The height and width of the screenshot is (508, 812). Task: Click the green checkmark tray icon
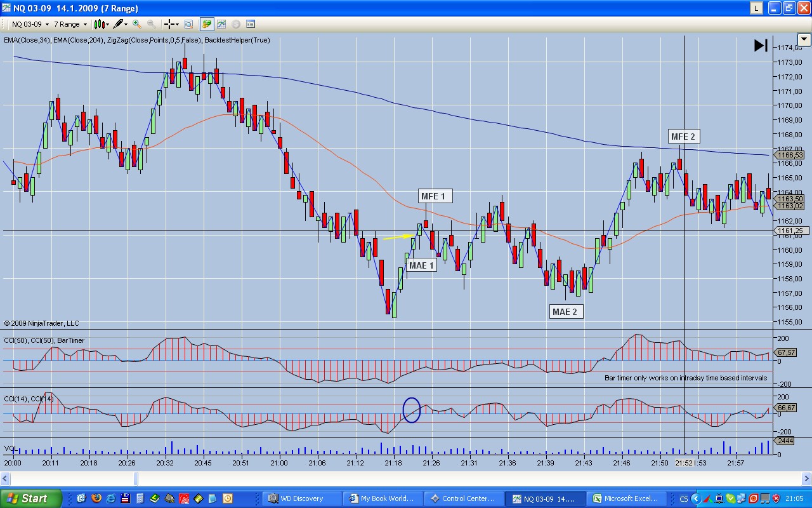pyautogui.click(x=730, y=498)
